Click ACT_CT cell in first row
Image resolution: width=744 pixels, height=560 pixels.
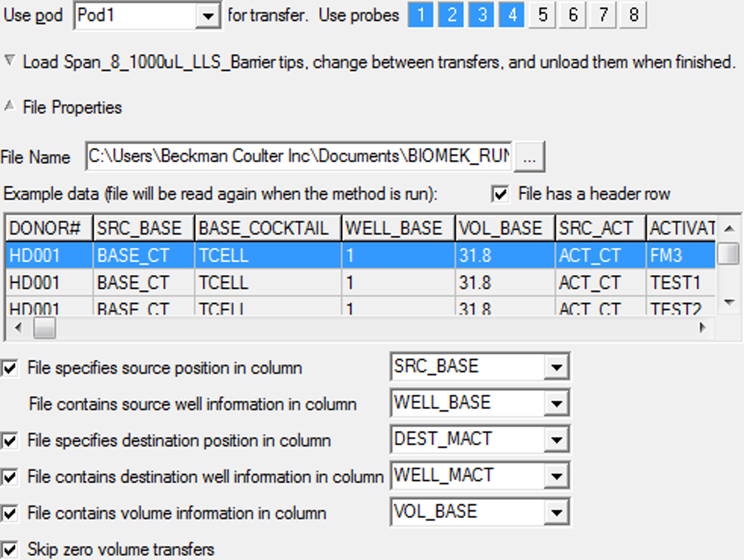pos(601,255)
